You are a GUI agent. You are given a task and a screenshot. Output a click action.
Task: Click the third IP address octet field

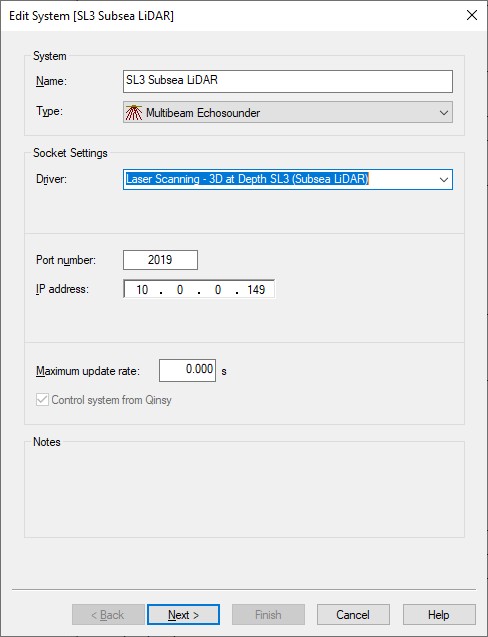tap(218, 290)
